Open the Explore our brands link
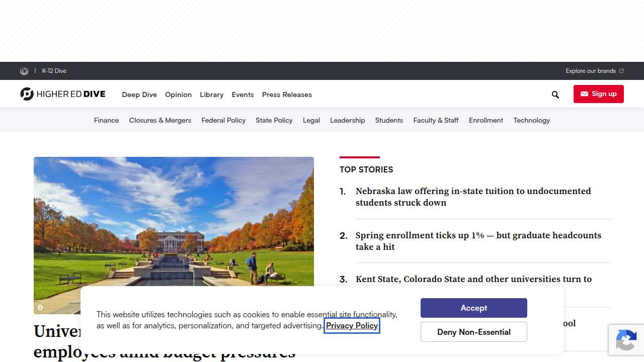 595,71
